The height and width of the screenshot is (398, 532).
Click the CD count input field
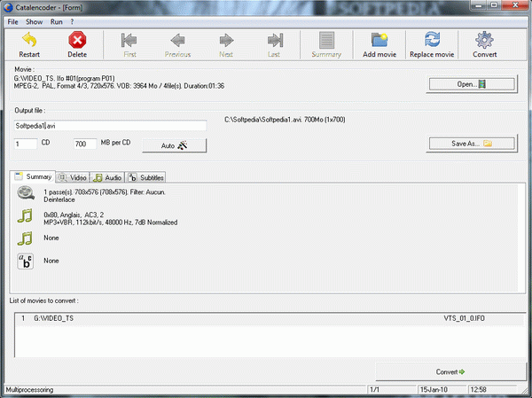pos(26,144)
